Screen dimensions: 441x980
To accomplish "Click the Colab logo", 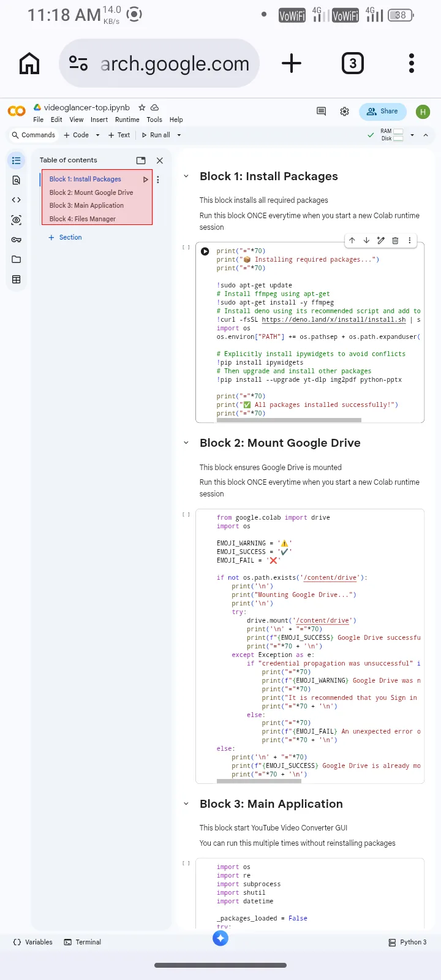I will [x=17, y=111].
